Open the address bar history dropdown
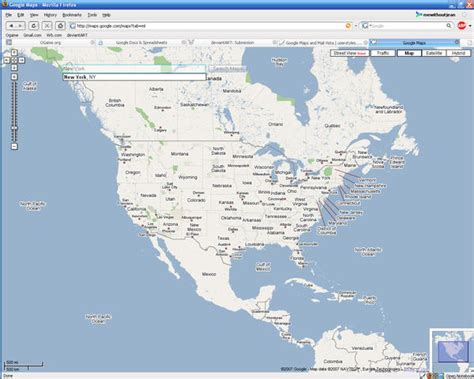This screenshot has width=474, height=379. pyautogui.click(x=356, y=26)
